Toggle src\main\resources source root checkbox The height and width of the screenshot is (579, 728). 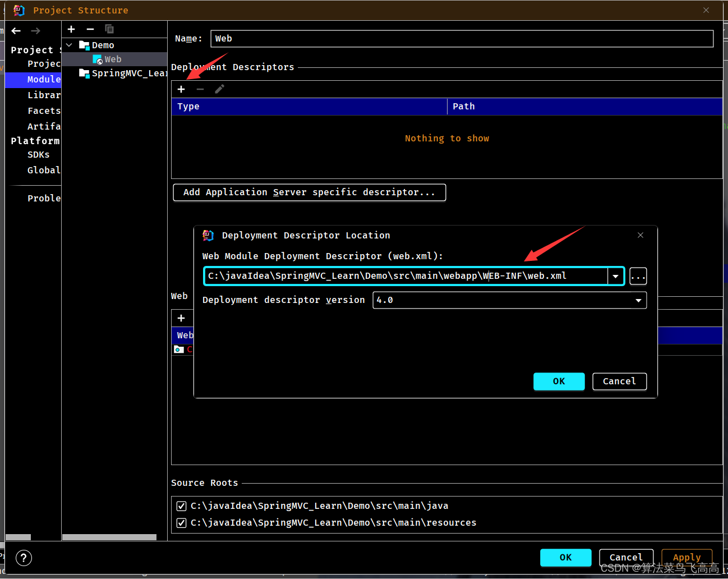click(181, 523)
